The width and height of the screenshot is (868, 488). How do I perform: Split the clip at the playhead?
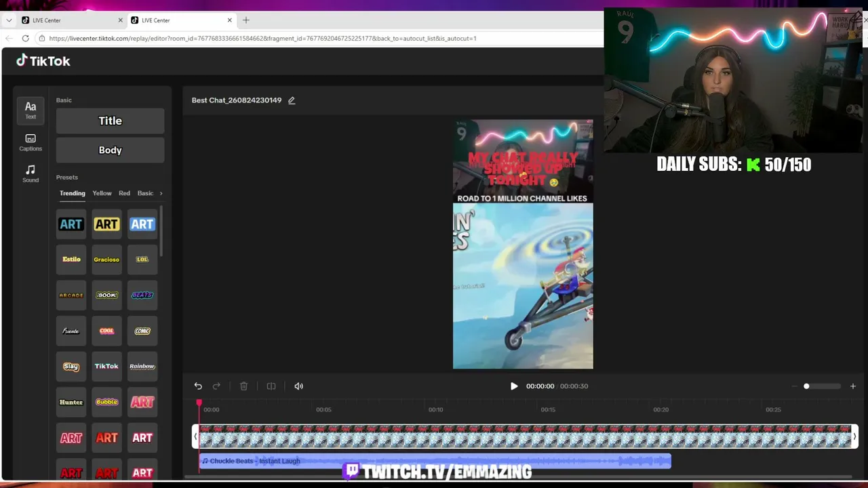(x=271, y=386)
